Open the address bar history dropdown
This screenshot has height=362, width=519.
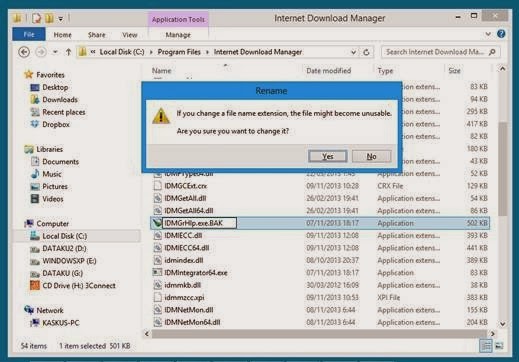click(x=353, y=52)
